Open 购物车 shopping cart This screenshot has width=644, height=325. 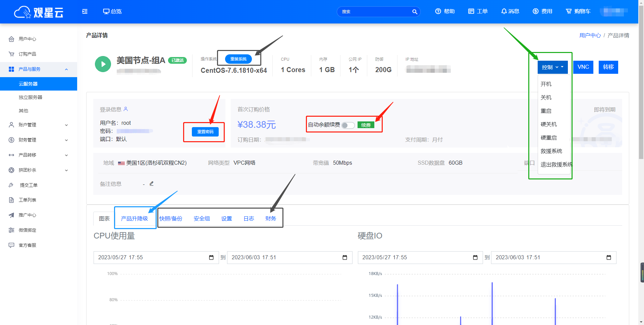(x=578, y=11)
